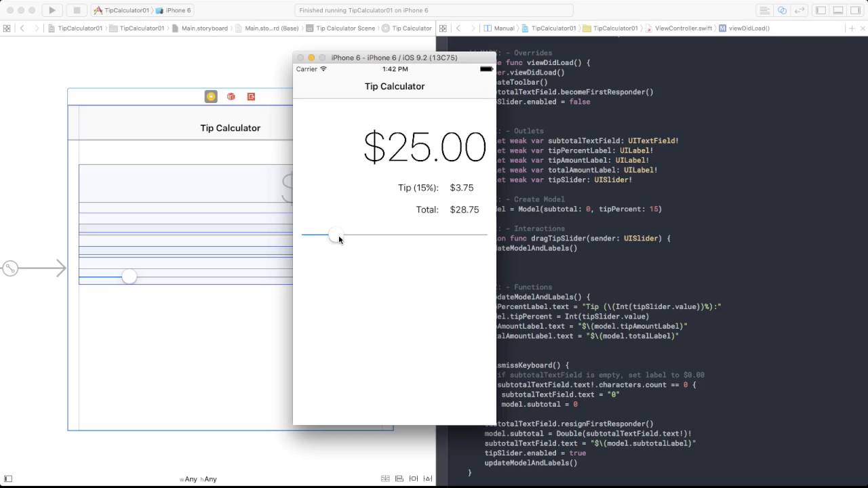Viewport: 868px width, 488px height.
Task: Toggle the Utilities panel
Action: coord(856,10)
